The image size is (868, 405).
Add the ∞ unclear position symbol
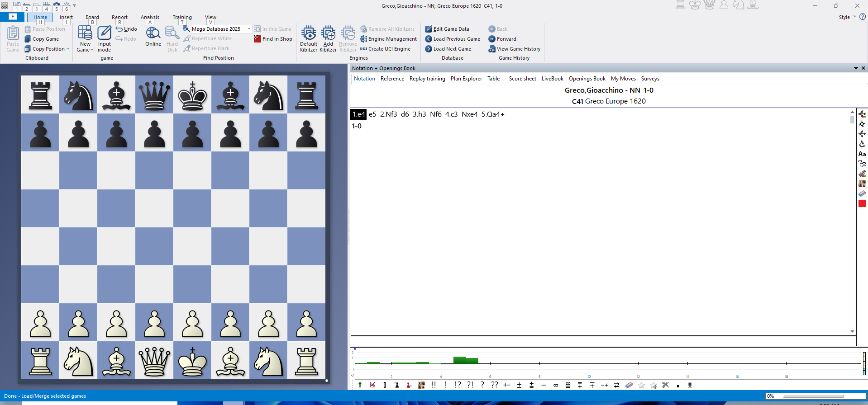[556, 385]
